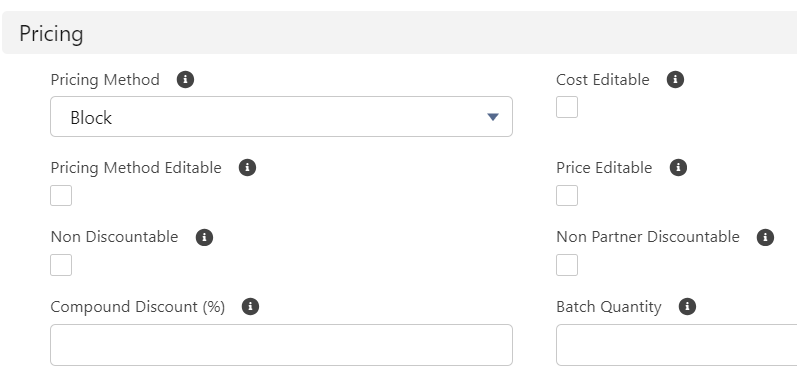The image size is (797, 385).
Task: Click the Pricing Method Editable label text
Action: pyautogui.click(x=136, y=168)
